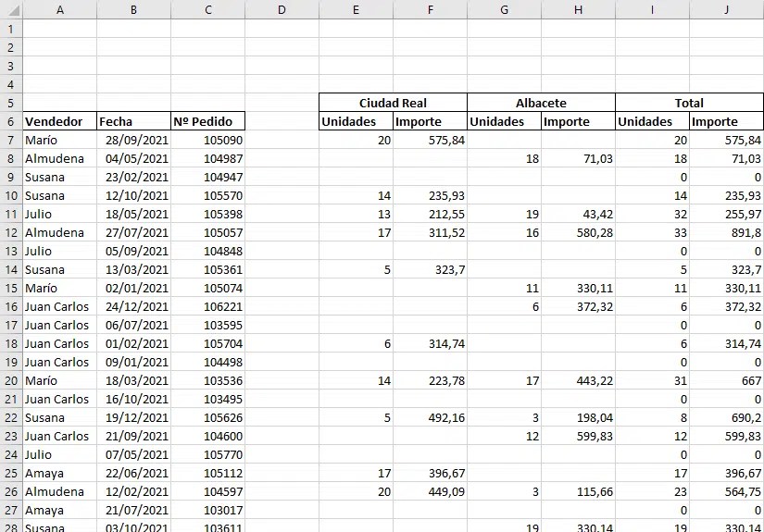Screen dimensions: 764x532
Task: Select the value 115,66
Action: tap(579, 491)
